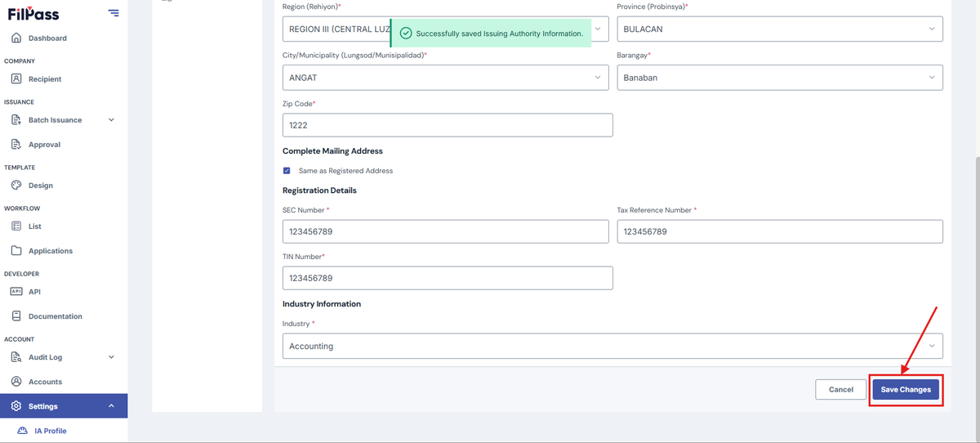This screenshot has height=443, width=980.
Task: Click the Registration Details heading
Action: (x=319, y=190)
